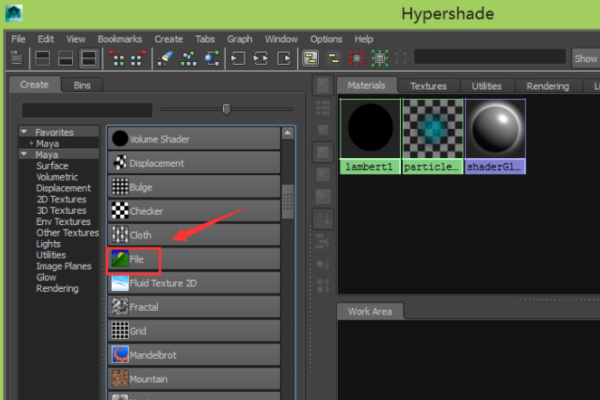Show bottom tabs only layout icon
This screenshot has width=600, height=400.
pyautogui.click(x=65, y=59)
